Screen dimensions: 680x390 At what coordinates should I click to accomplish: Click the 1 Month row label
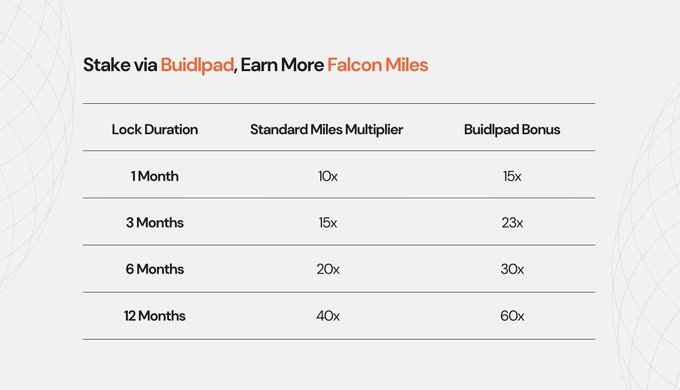click(x=155, y=176)
